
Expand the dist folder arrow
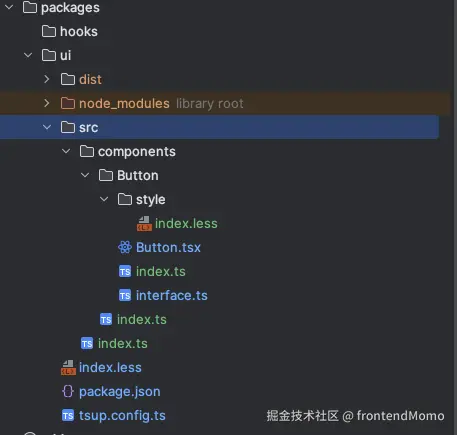coord(47,79)
